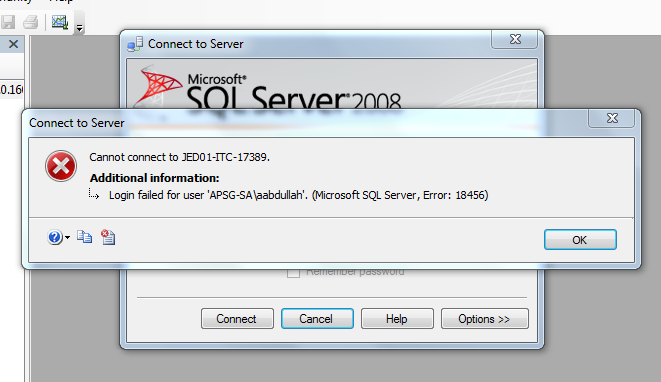Toggle the Remember password checkbox
Screen dimensions: 661x382
click(293, 273)
